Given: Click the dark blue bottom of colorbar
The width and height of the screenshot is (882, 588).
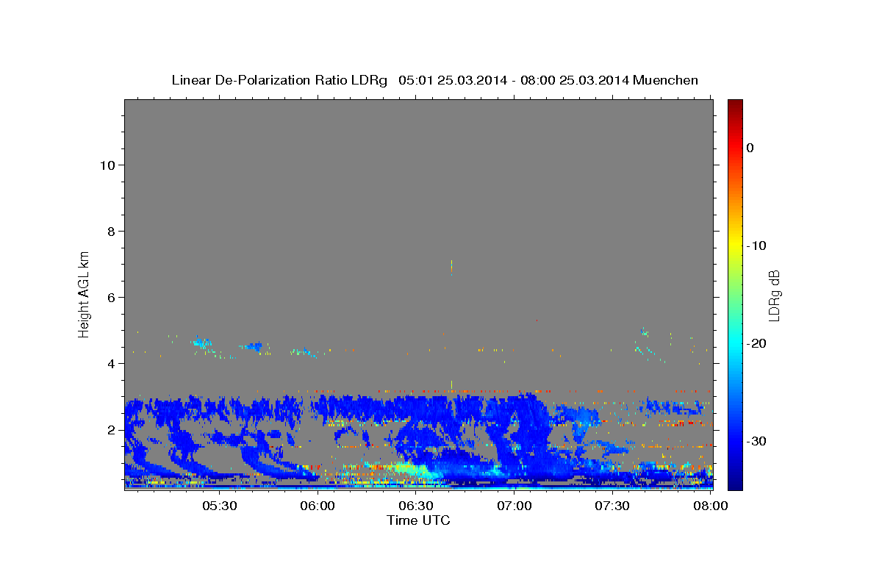Looking at the screenshot, I should click(735, 481).
